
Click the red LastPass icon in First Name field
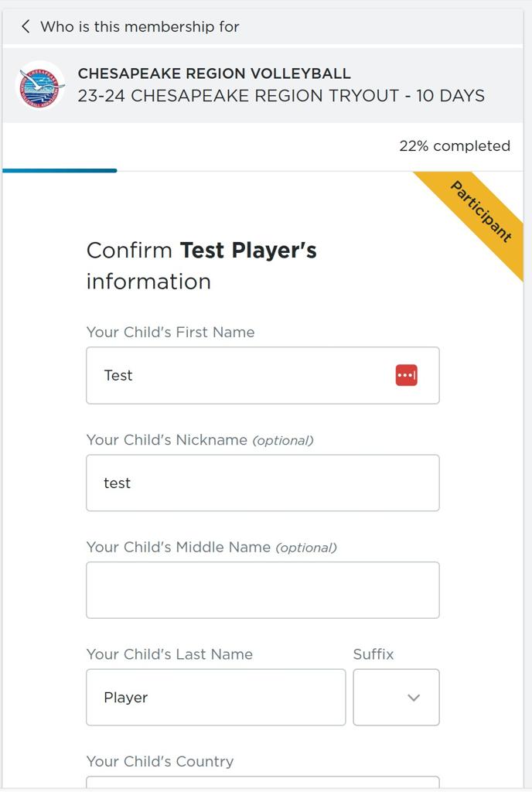tap(407, 374)
